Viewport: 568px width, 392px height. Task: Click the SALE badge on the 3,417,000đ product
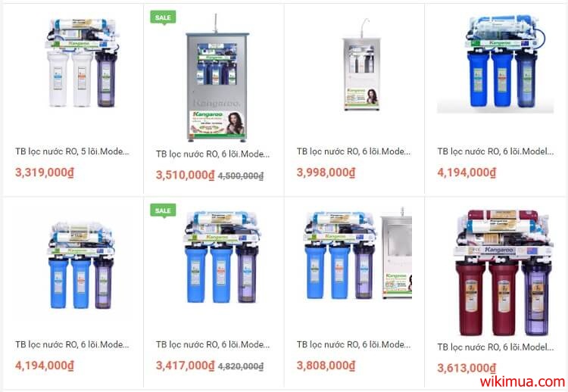click(163, 210)
